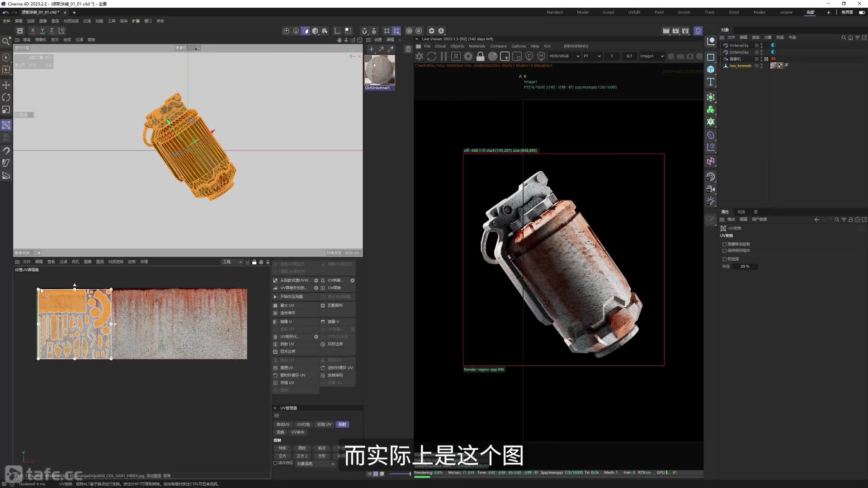Open the search magnifier in left toolbar
This screenshot has height=488, width=868.
6,42
